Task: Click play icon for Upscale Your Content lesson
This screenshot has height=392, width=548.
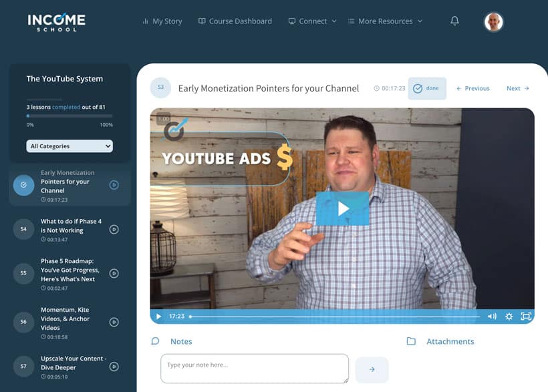Action: (114, 367)
